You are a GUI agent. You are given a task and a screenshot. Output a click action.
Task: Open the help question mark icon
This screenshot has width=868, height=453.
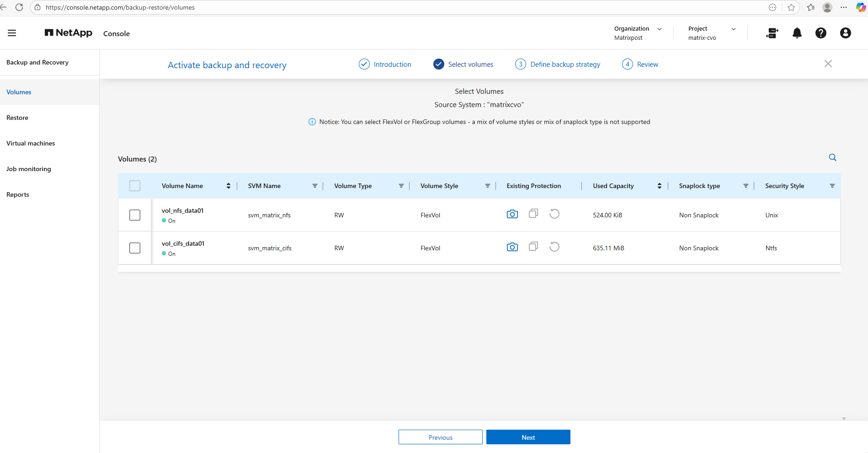click(820, 33)
